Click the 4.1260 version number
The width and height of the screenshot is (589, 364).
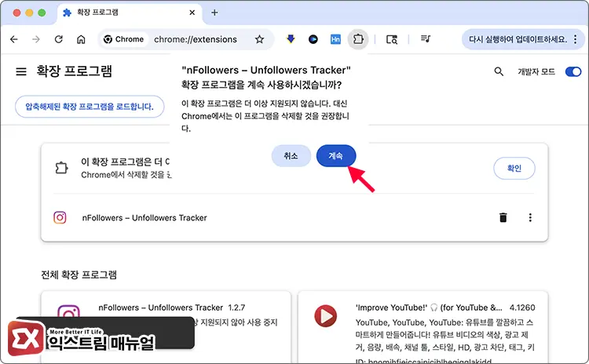click(522, 308)
